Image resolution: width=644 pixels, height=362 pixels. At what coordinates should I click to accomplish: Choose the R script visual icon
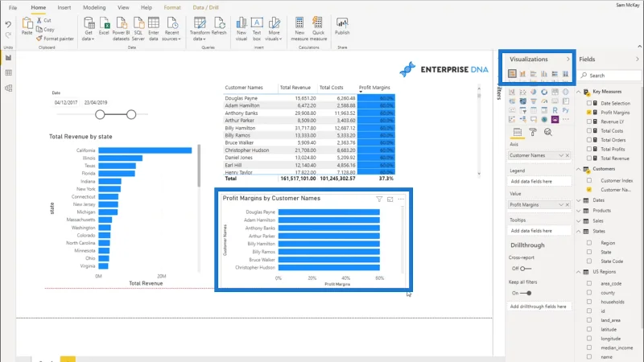[x=555, y=110]
